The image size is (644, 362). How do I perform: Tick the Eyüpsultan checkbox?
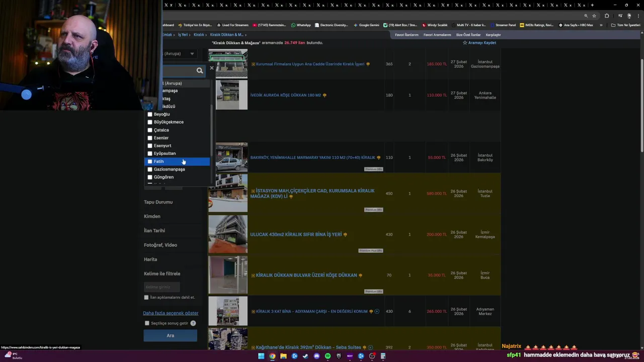[x=150, y=153]
